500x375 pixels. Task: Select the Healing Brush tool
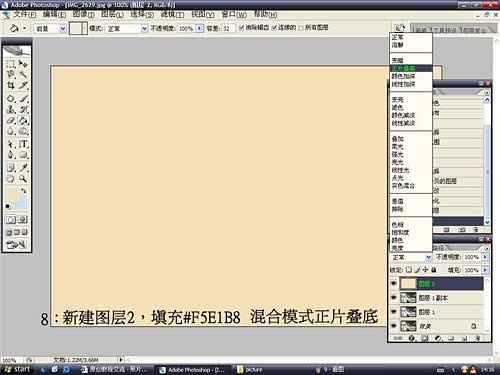(11, 99)
